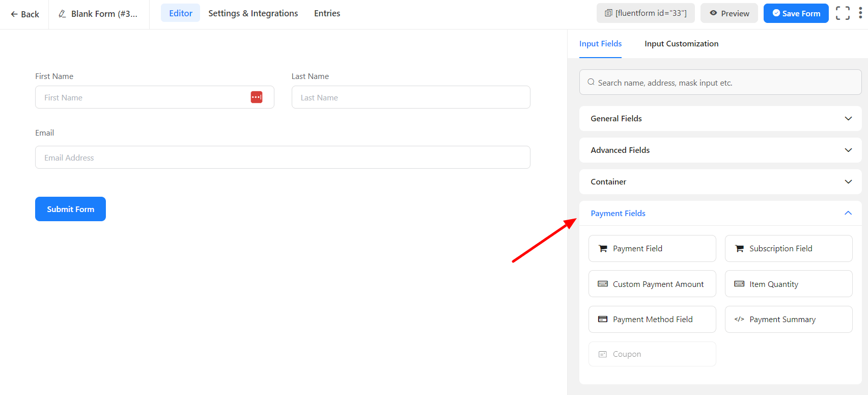
Task: Go to the Entries tab
Action: 327,13
